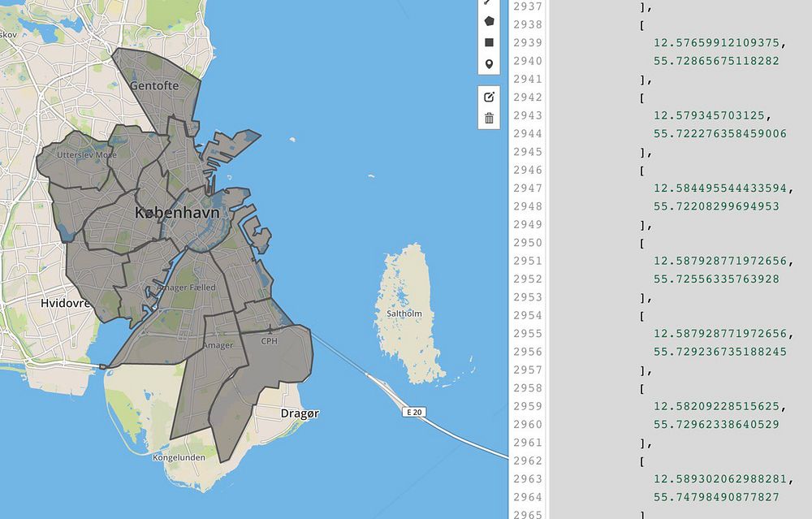The width and height of the screenshot is (812, 519).
Task: Click coordinate value 55.729236735188245
Action: pyautogui.click(x=719, y=352)
